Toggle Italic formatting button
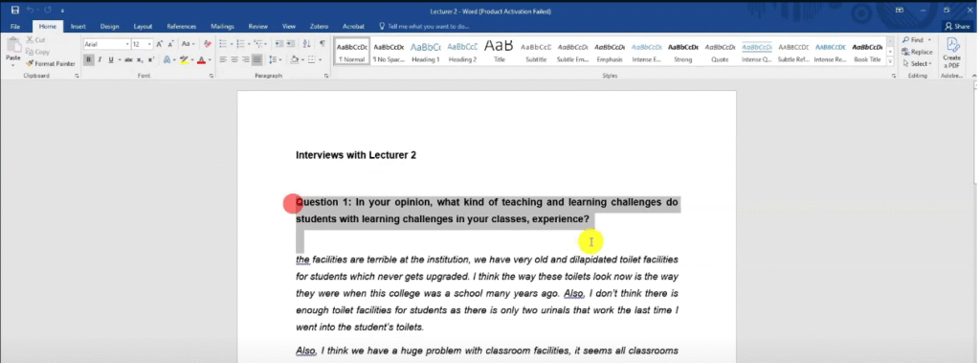 (100, 60)
